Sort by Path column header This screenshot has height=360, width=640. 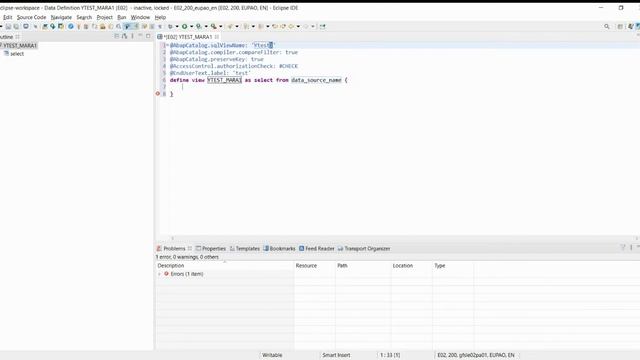click(363, 265)
